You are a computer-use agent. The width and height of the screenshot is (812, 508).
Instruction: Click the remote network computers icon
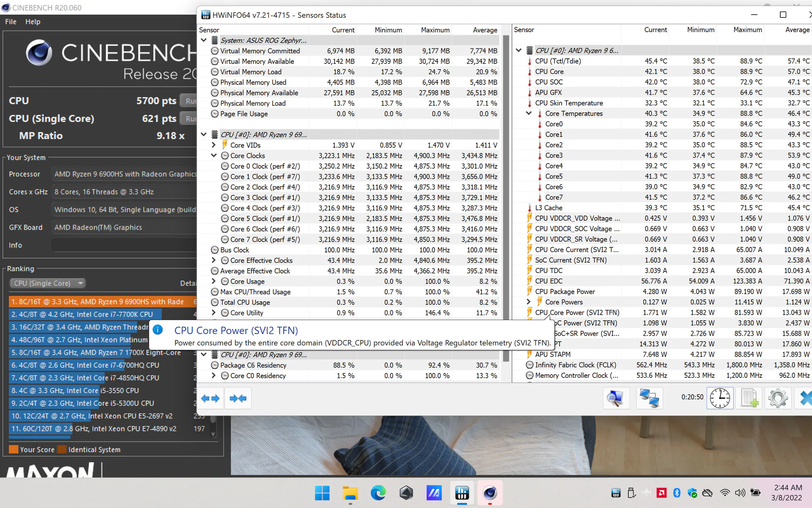coord(649,398)
